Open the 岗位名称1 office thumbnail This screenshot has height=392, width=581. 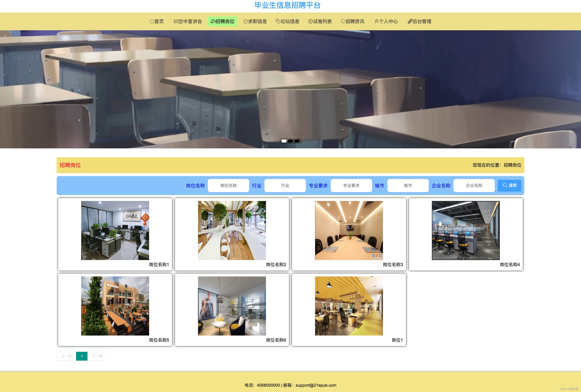[x=115, y=231]
